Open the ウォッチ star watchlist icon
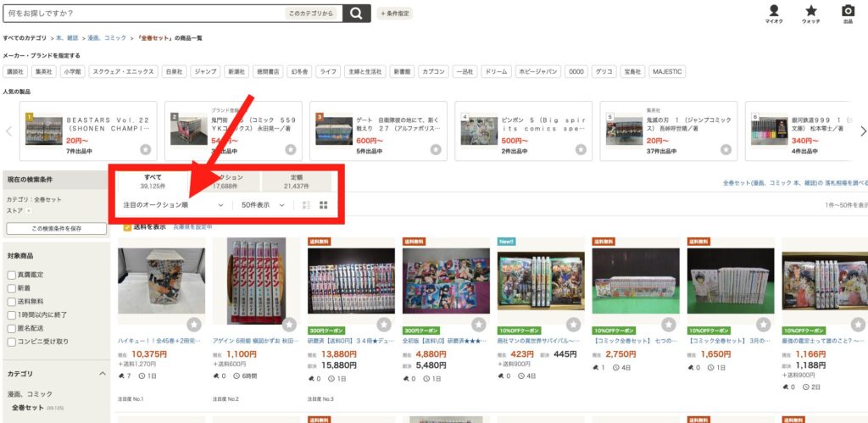Viewport: 868px width, 423px height. point(811,11)
